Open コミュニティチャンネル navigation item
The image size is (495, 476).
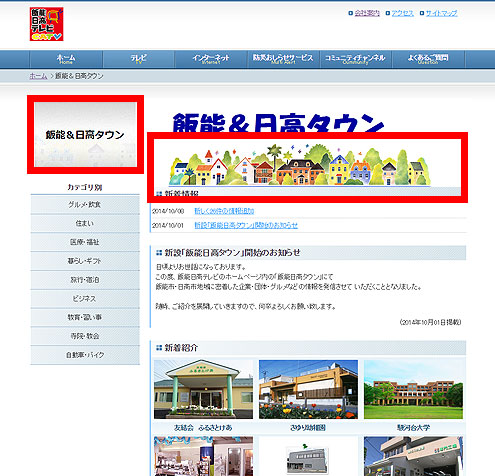pyautogui.click(x=355, y=59)
